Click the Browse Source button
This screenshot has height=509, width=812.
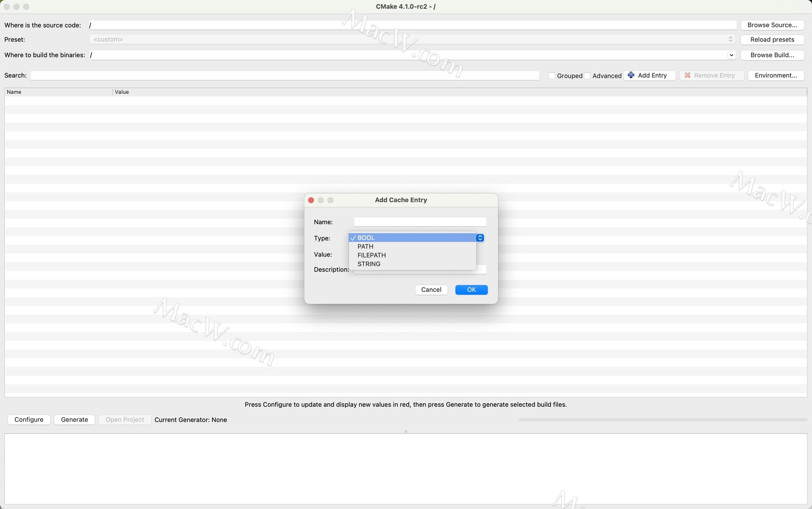pos(772,25)
